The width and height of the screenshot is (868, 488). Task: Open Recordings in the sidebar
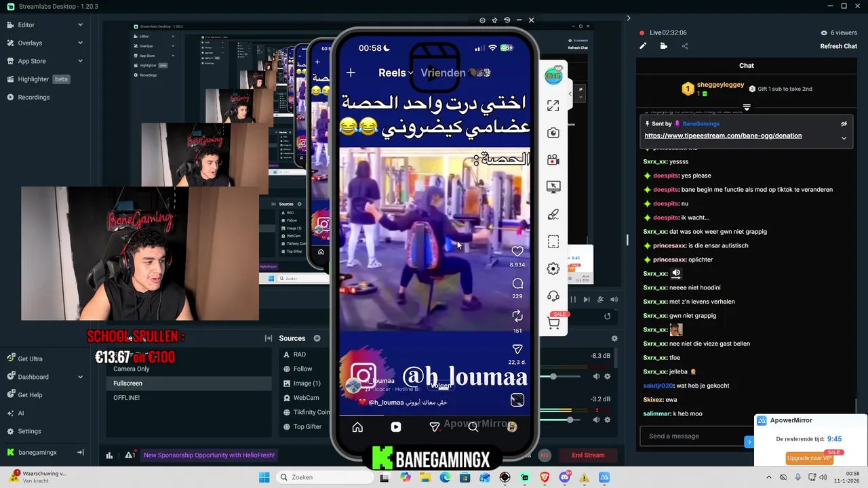(33, 97)
